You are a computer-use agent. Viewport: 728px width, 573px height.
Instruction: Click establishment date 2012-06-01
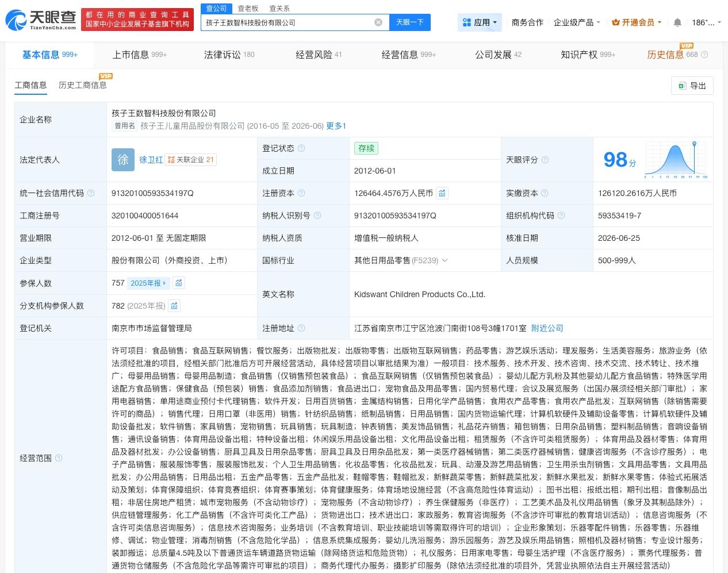click(375, 171)
